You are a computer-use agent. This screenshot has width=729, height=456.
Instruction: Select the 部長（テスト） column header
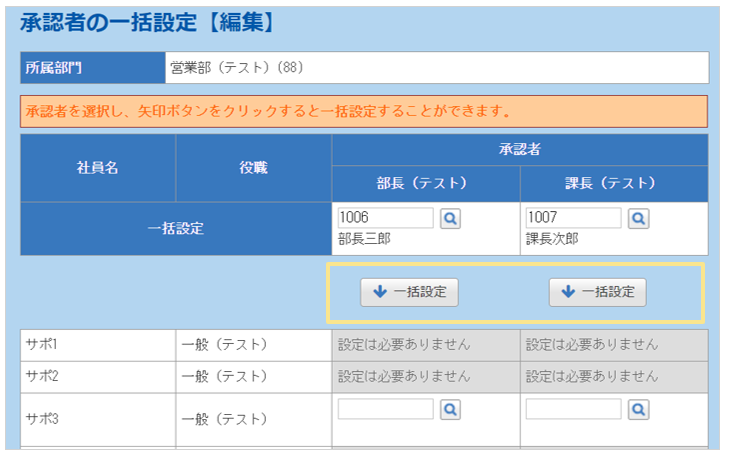[426, 184]
